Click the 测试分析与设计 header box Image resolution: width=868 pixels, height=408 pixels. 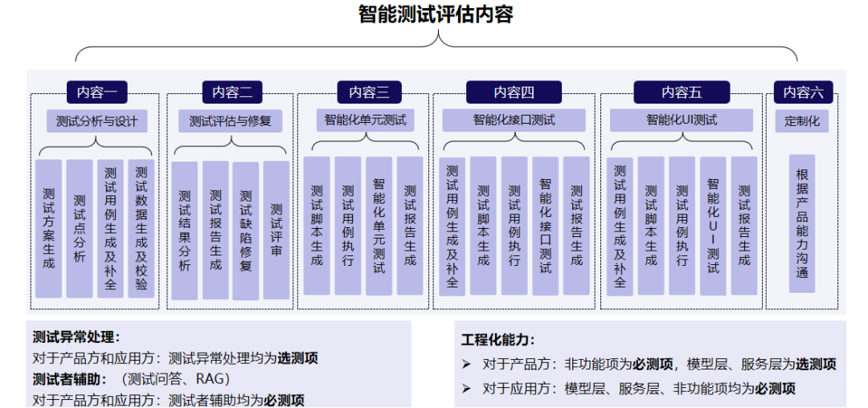click(97, 120)
